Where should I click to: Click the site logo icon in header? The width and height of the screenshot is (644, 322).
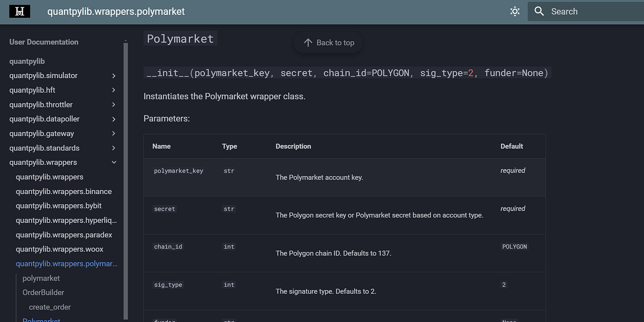pos(20,11)
